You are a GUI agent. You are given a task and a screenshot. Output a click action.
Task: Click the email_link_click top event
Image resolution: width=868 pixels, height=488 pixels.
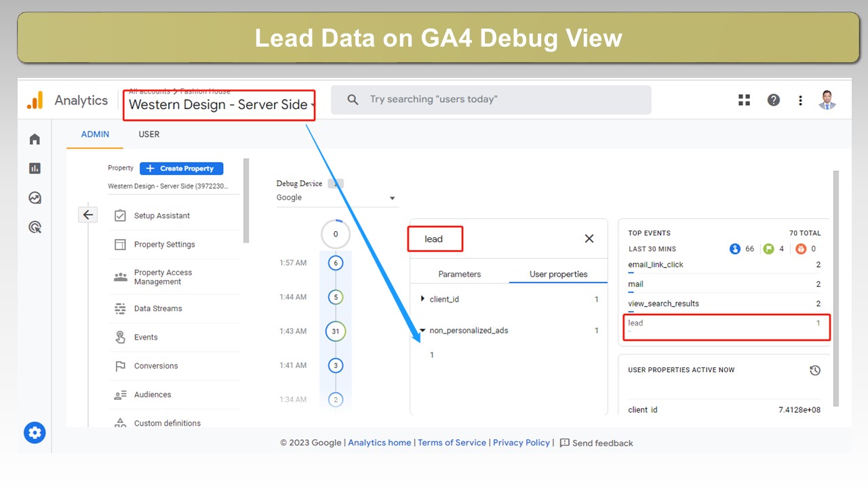pyautogui.click(x=724, y=265)
